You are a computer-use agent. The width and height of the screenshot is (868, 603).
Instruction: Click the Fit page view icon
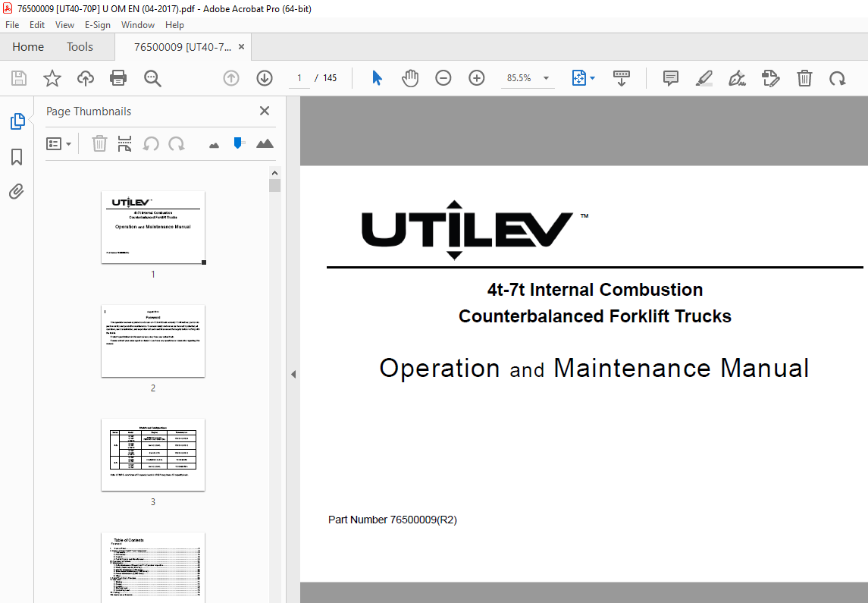pyautogui.click(x=578, y=78)
